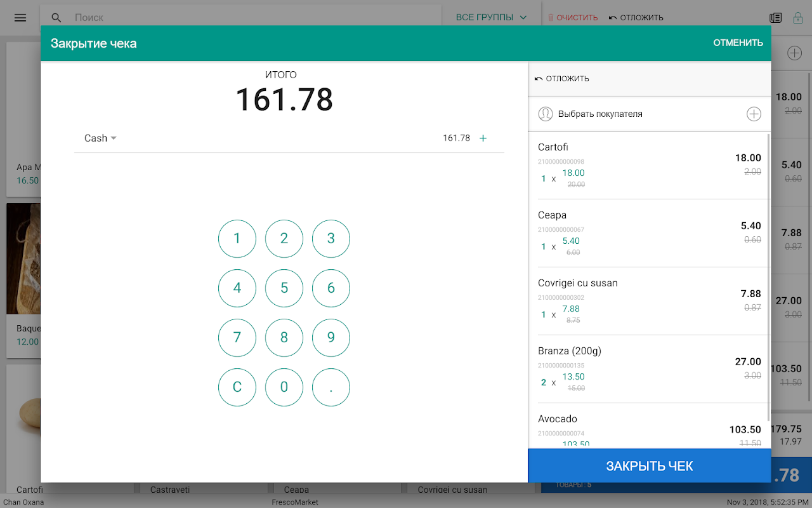Viewport: 812px width, 508px height.
Task: Click the dialog's ОТЛОЖИТЬ undo-arrow icon
Action: coord(539,79)
